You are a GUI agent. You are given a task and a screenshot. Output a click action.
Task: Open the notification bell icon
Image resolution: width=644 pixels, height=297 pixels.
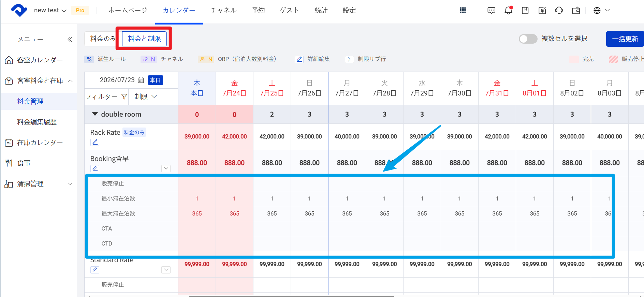coord(508,10)
